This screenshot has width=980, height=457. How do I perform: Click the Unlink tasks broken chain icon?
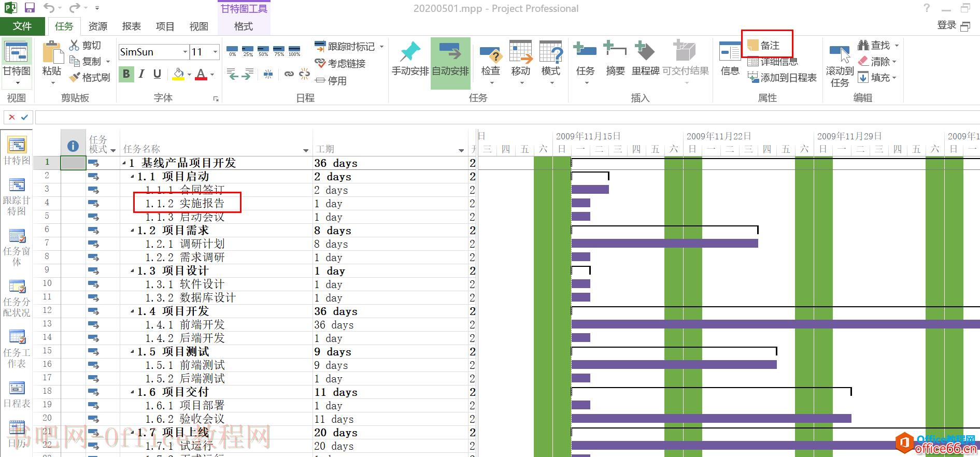click(x=305, y=74)
